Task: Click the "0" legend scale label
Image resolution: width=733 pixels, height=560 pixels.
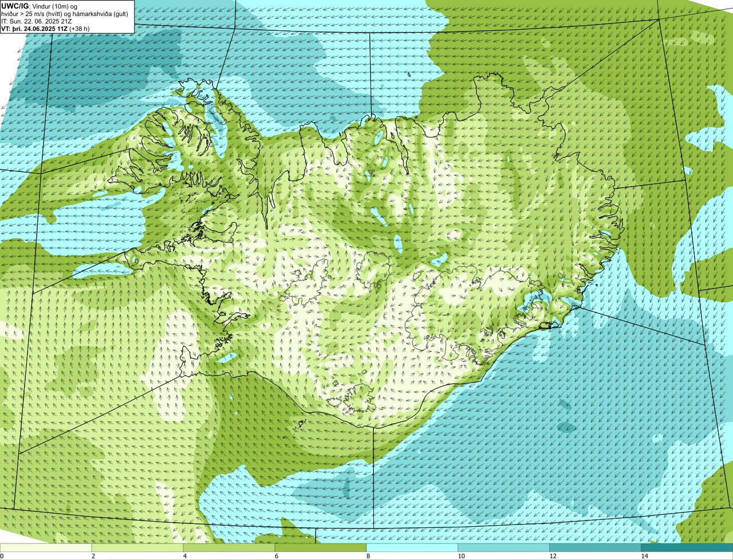Action: (x=2, y=556)
